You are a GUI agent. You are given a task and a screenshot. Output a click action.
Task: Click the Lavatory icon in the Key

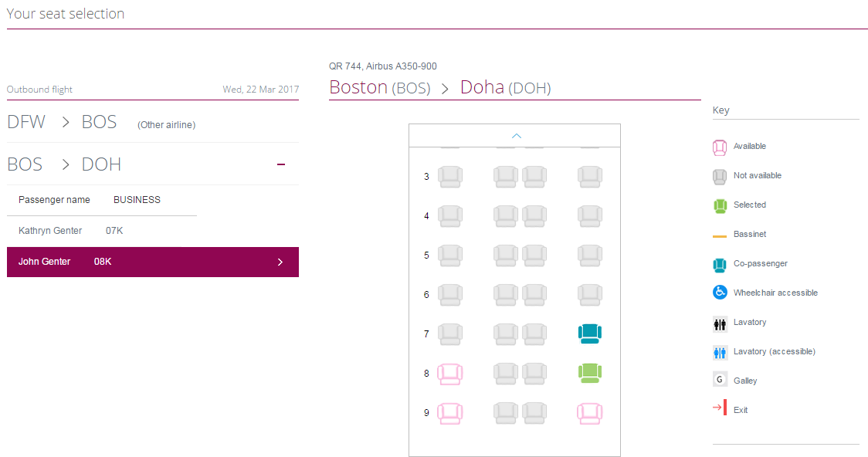[720, 323]
